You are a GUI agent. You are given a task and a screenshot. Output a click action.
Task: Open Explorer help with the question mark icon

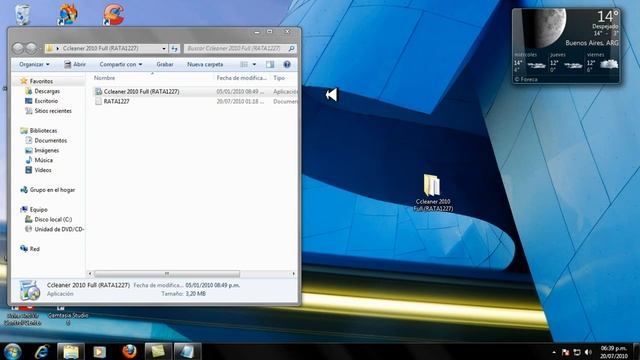[287, 64]
